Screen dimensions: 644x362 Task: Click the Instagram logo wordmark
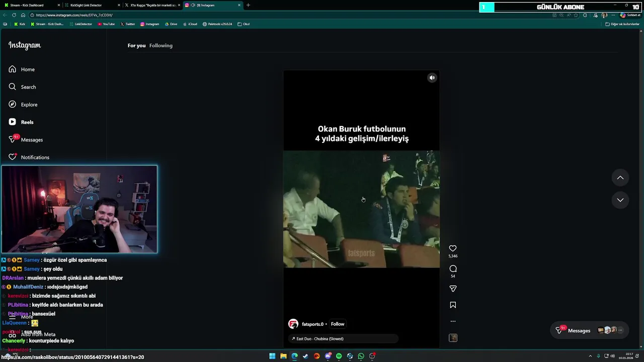25,45
